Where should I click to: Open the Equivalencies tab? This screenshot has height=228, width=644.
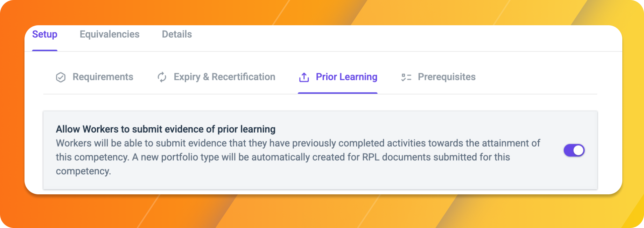point(110,34)
